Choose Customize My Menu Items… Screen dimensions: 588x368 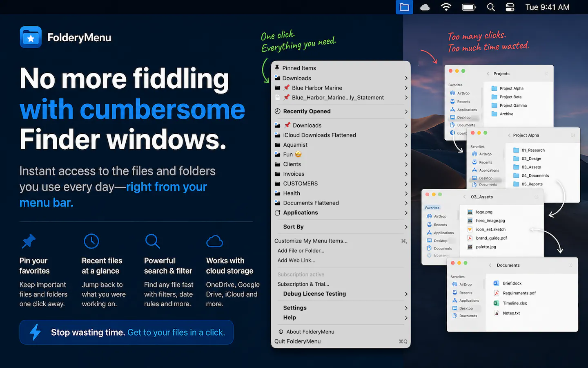pyautogui.click(x=341, y=241)
